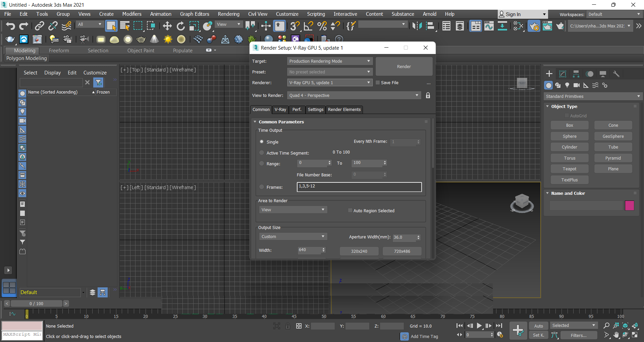
Task: Select the Select Object tool
Action: click(x=111, y=26)
